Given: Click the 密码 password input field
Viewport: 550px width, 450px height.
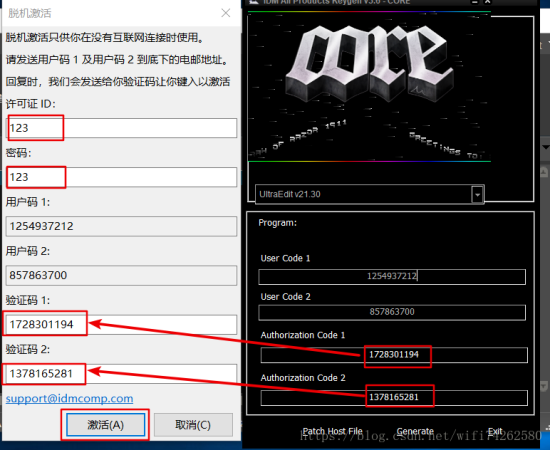Looking at the screenshot, I should (121, 177).
